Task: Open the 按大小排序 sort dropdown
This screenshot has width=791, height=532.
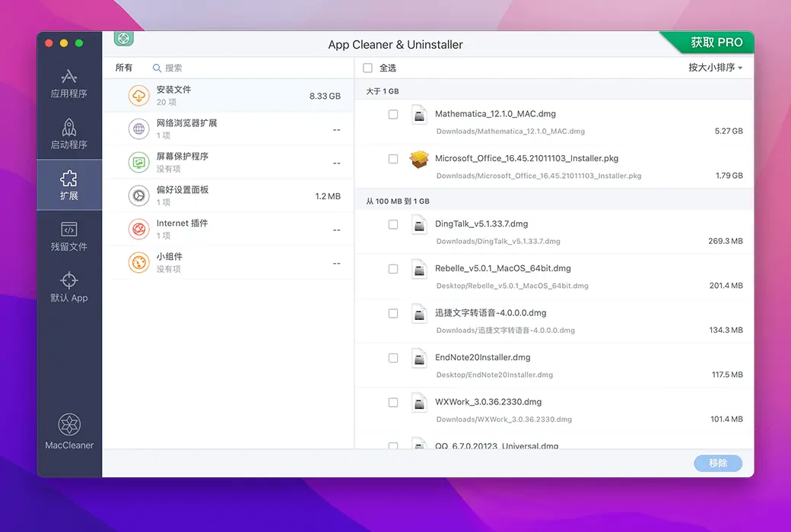Action: coord(716,68)
